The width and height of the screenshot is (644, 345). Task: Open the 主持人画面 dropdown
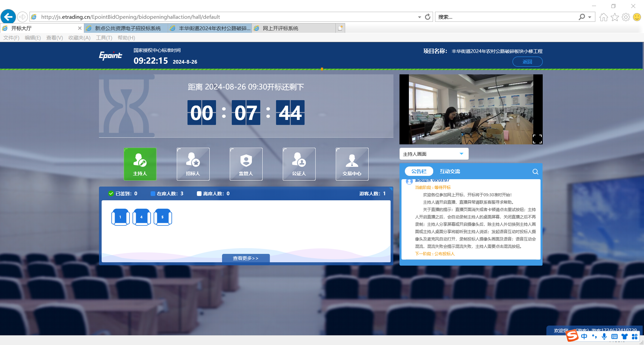pos(434,154)
